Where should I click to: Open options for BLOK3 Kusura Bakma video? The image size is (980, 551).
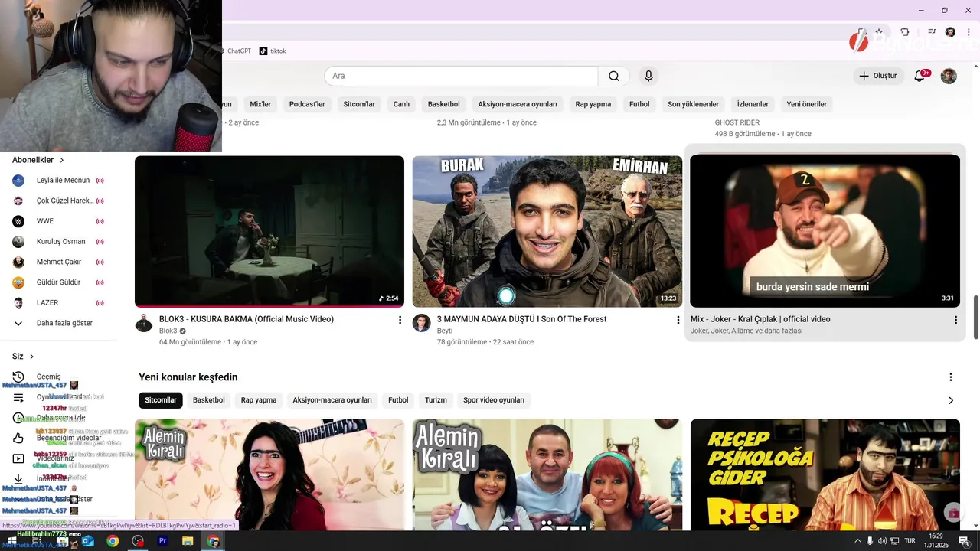[400, 320]
